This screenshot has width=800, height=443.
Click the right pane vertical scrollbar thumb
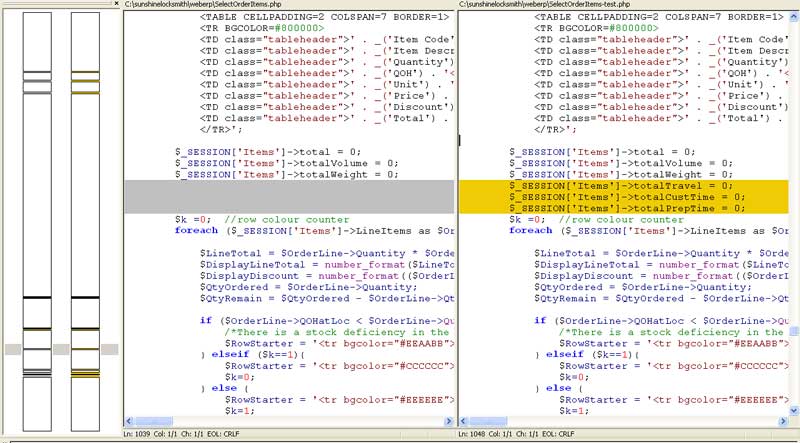coord(794,331)
